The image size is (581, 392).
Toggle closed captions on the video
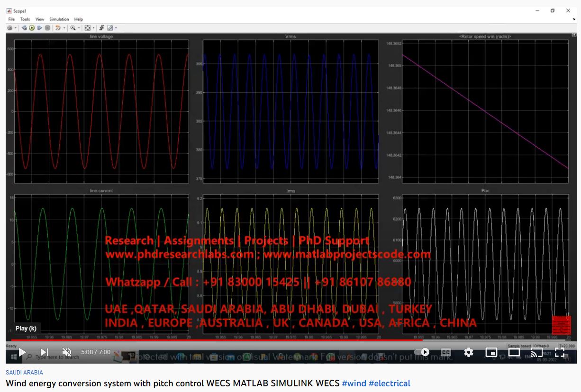pyautogui.click(x=445, y=352)
